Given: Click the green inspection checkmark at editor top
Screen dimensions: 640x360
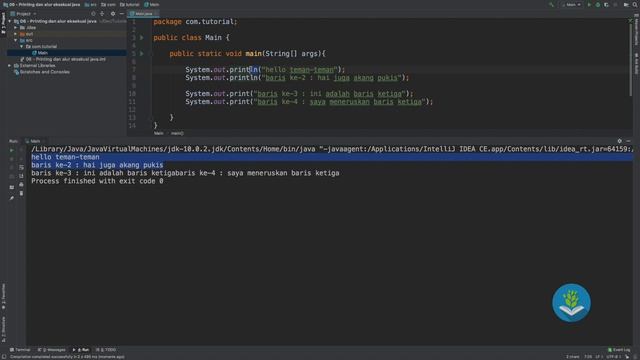Looking at the screenshot, I should pos(630,20).
